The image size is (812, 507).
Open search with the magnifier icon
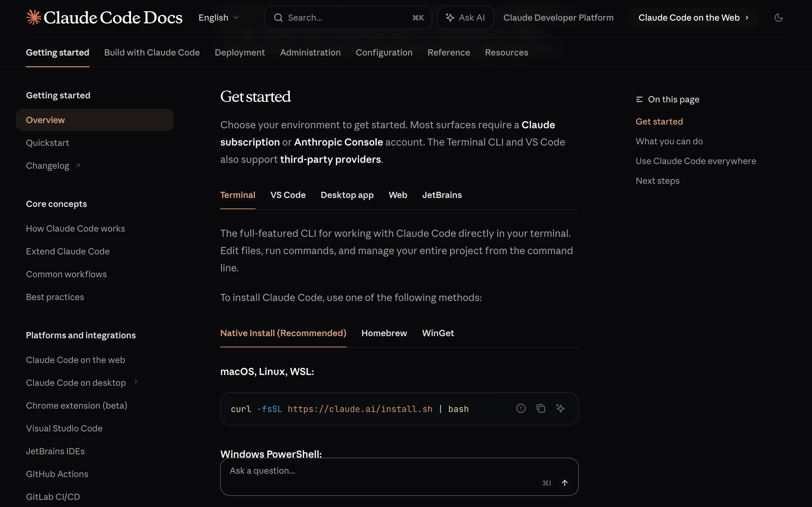coord(278,18)
